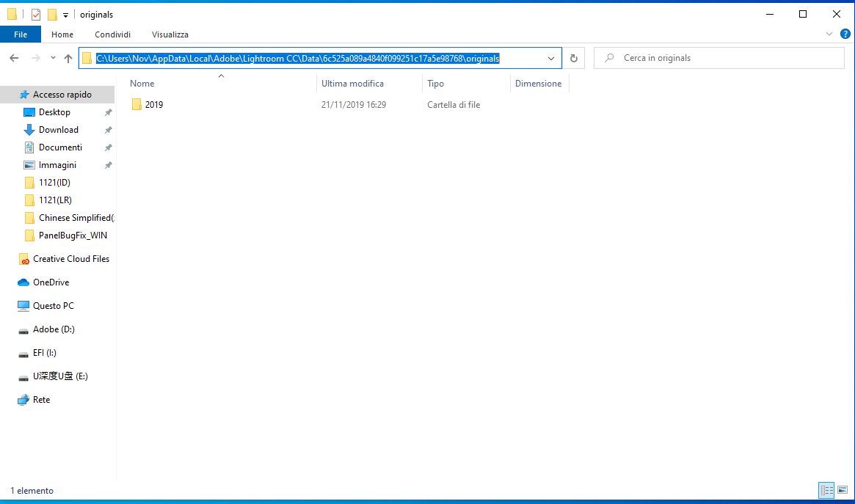Click the refresh icon beside address bar
The image size is (855, 504).
[x=573, y=58]
